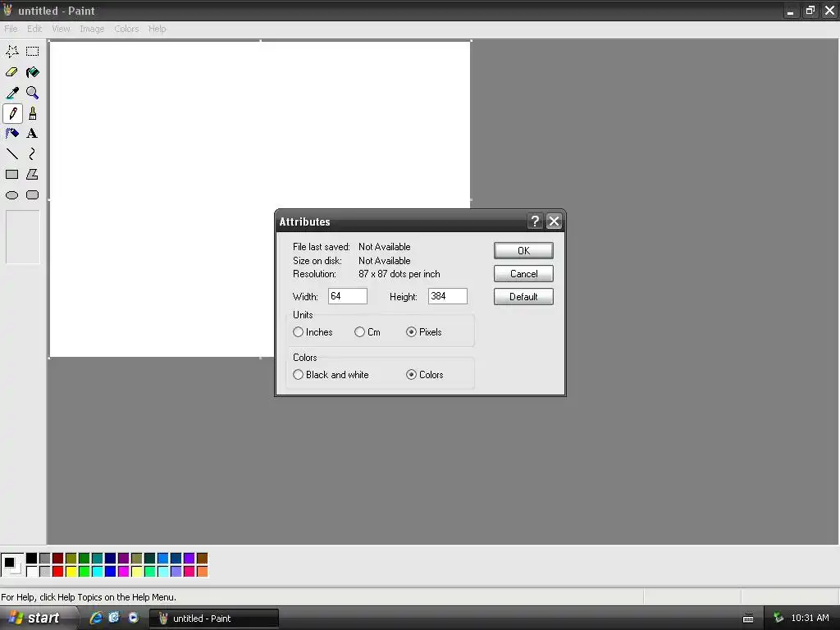Pick the Polygon tool
The height and width of the screenshot is (630, 840).
click(33, 174)
